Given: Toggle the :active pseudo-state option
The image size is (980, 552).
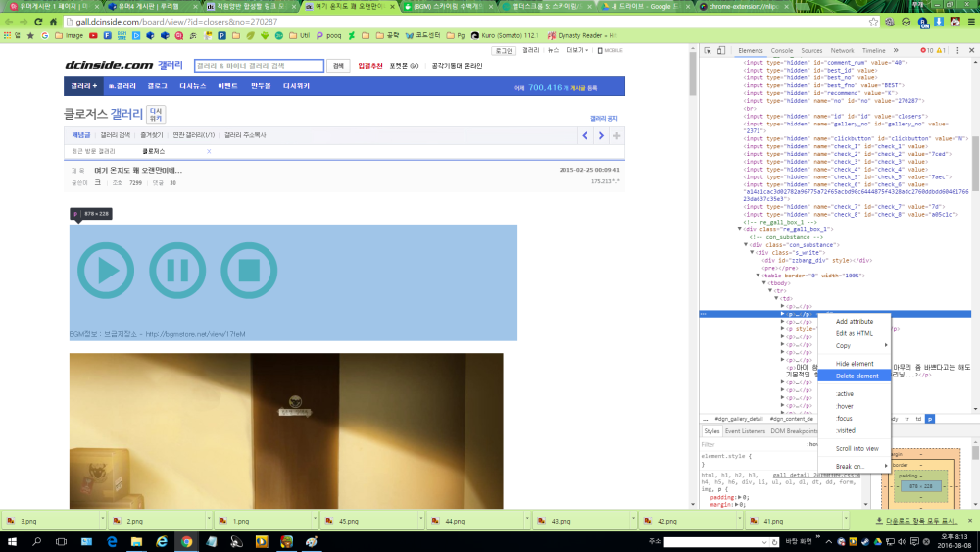Looking at the screenshot, I should coord(845,394).
